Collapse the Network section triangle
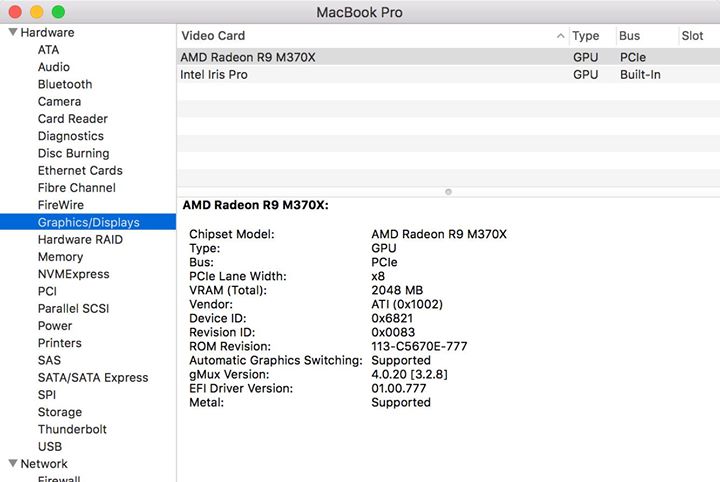 pos(13,463)
